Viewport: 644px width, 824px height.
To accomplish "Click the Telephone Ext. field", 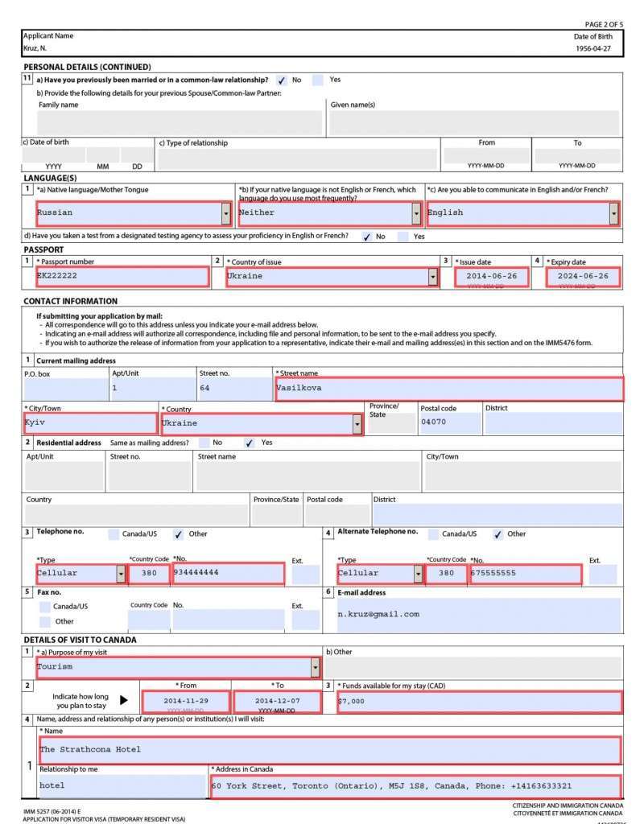I will click(305, 575).
